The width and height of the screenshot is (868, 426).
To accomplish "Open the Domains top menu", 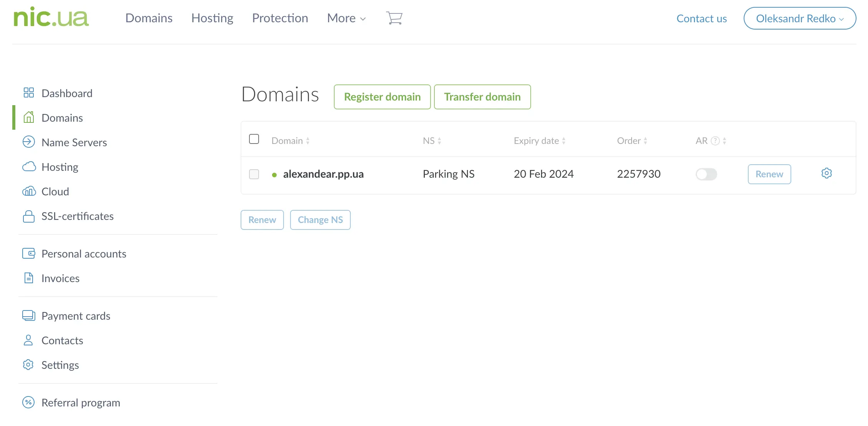I will point(149,18).
